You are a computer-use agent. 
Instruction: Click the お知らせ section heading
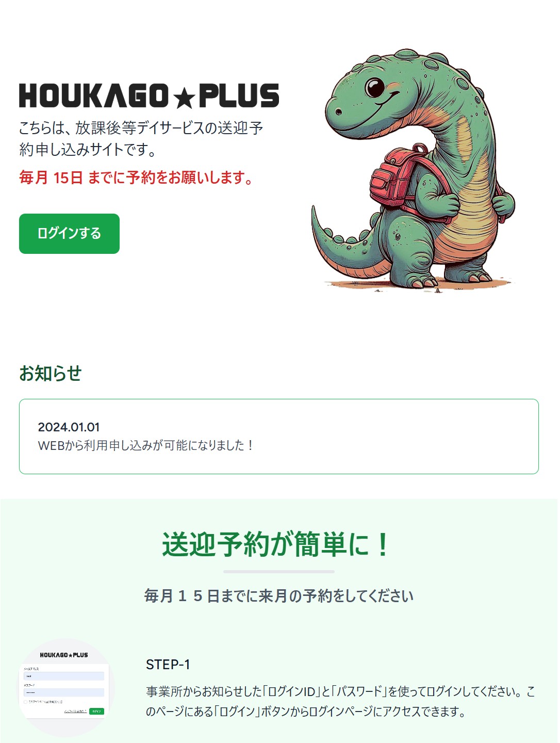click(x=51, y=373)
